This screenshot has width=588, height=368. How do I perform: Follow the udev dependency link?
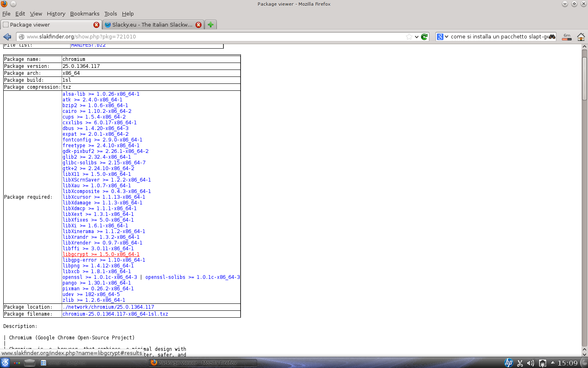(x=91, y=294)
